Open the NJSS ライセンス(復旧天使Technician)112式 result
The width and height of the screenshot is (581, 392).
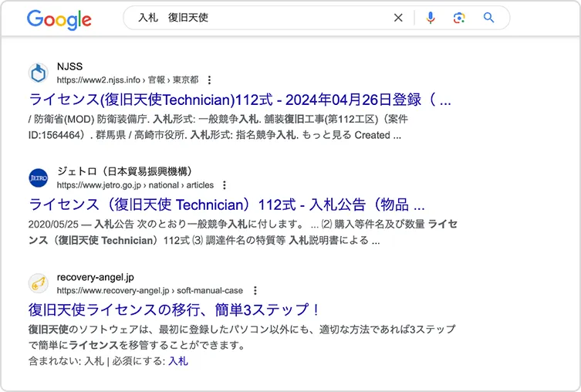coord(240,100)
